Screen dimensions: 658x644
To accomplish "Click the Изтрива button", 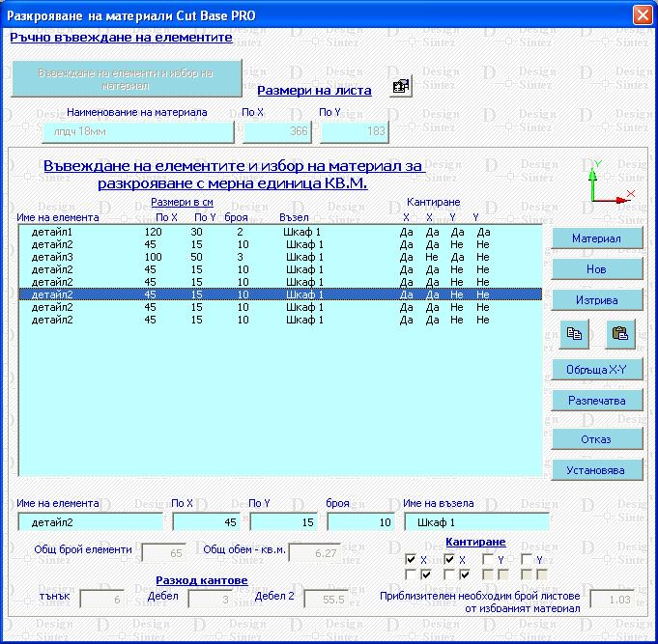I will coord(597,300).
